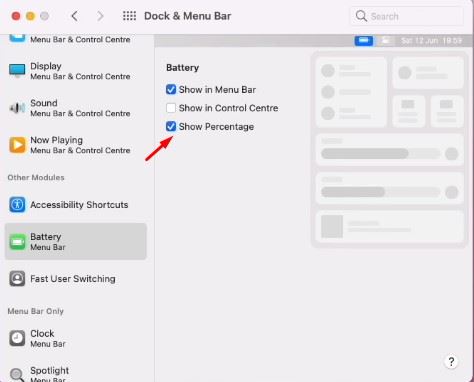The image size is (474, 382).
Task: Click the Other Modules section header
Action: [36, 177]
